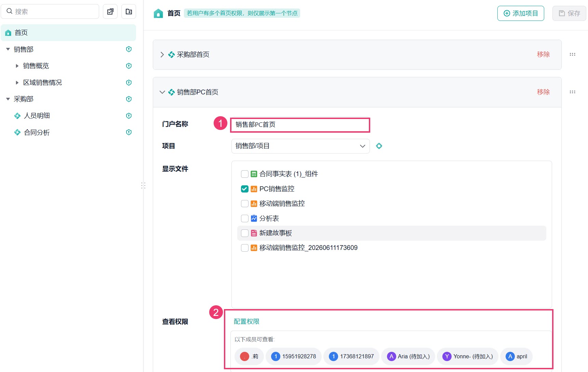Expand the 采购部首页 card chevron
The height and width of the screenshot is (372, 588).
pos(162,55)
